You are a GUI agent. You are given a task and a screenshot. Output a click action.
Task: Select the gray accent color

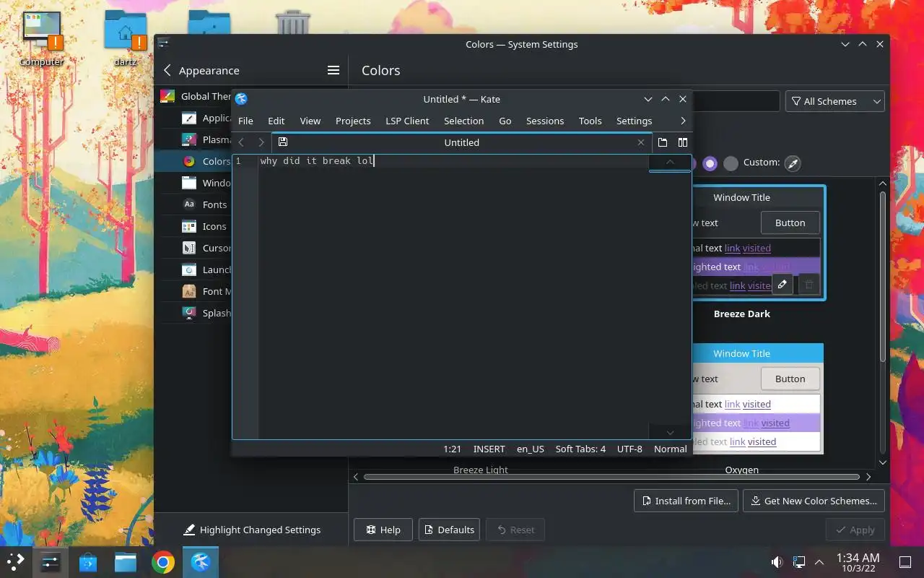click(731, 163)
